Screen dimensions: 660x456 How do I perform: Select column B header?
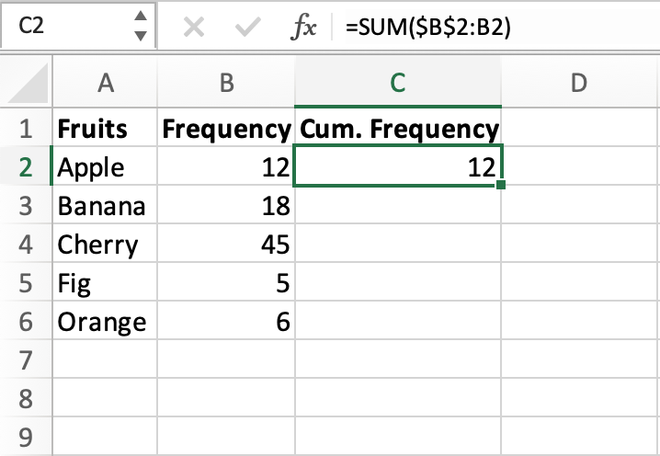[226, 84]
